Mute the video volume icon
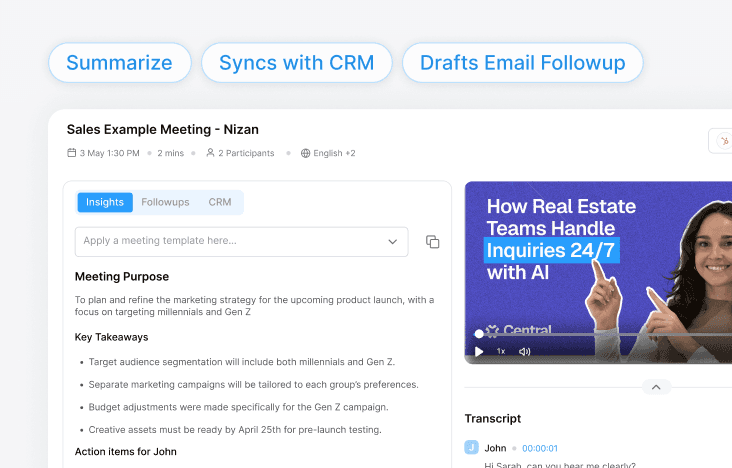 [525, 352]
